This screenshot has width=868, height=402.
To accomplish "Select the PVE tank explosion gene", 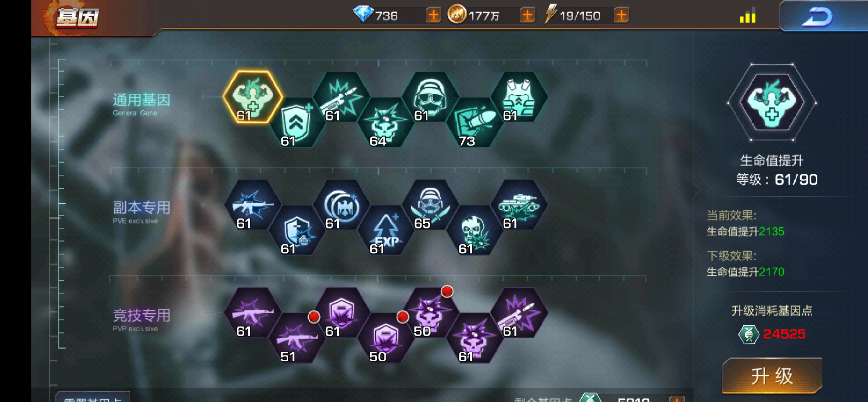I will point(519,204).
